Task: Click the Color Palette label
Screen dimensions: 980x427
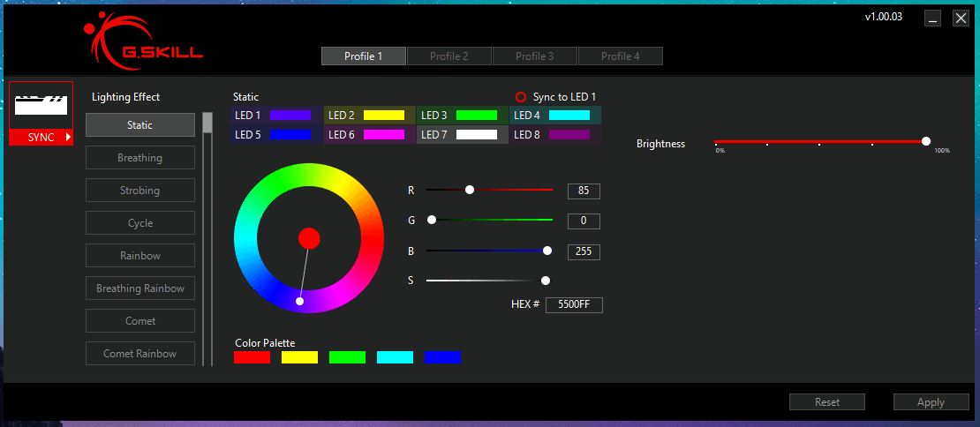Action: pos(265,342)
